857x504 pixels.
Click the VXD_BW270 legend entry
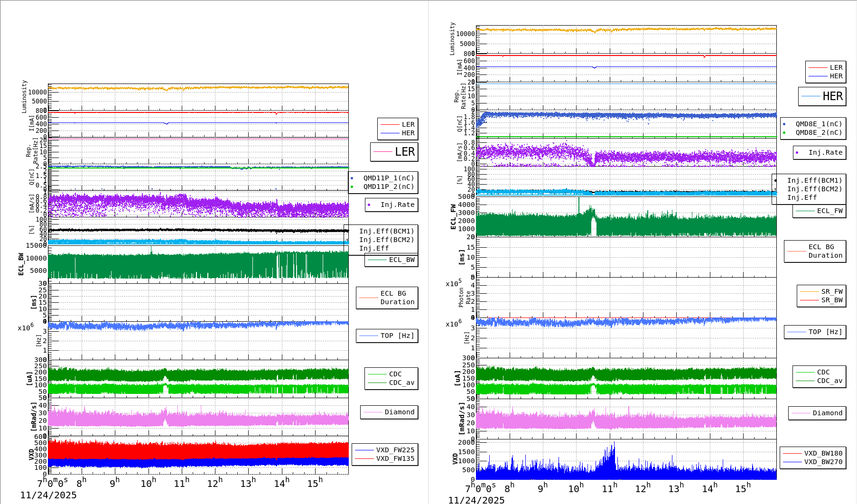(x=823, y=462)
